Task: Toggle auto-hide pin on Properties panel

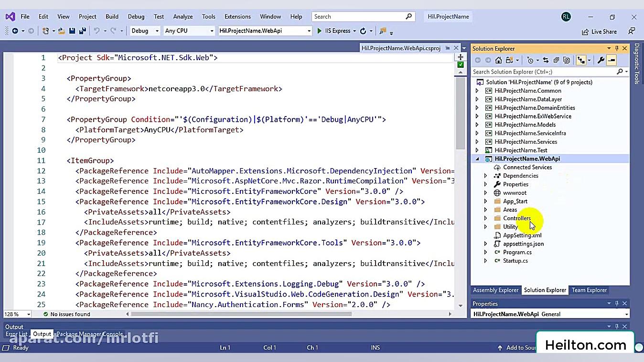Action: click(x=617, y=303)
